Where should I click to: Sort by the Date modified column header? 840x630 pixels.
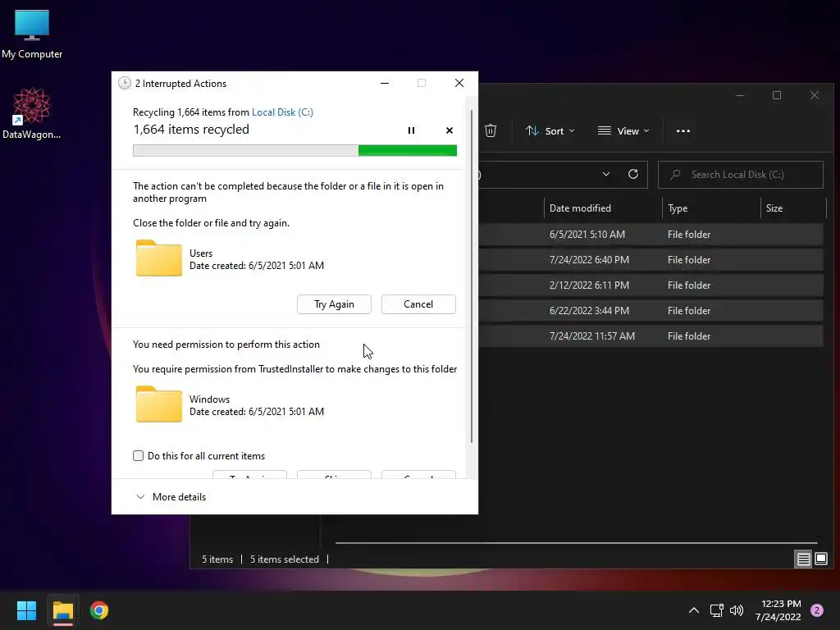(580, 208)
